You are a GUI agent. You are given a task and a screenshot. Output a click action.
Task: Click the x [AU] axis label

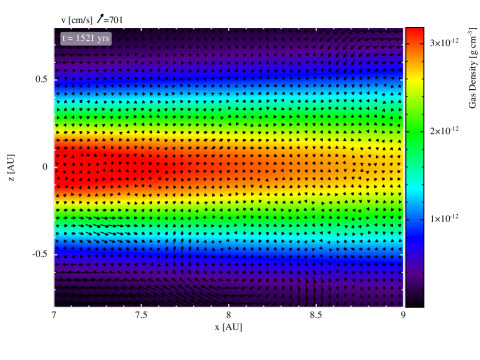click(x=228, y=327)
